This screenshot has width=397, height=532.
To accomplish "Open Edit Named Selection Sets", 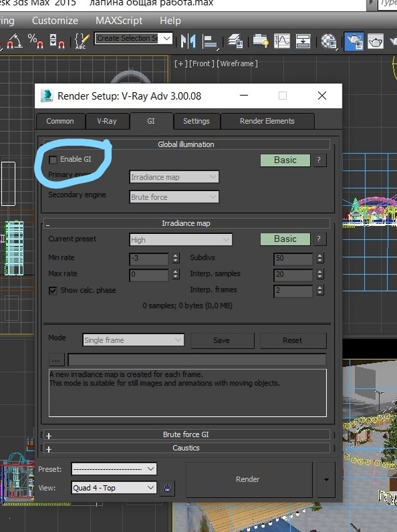I will coord(82,42).
